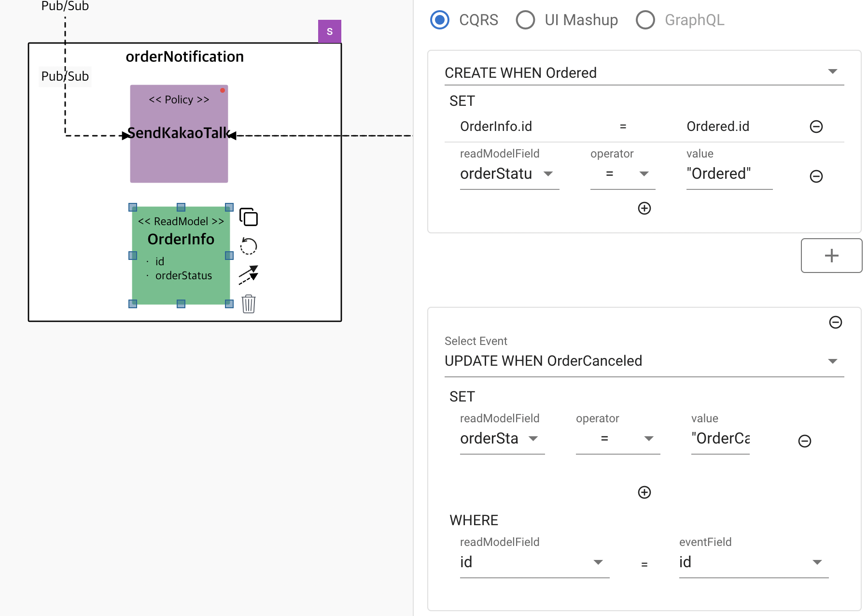Click the Pub/Sub label inside orderNotification
868x616 pixels.
click(x=65, y=76)
